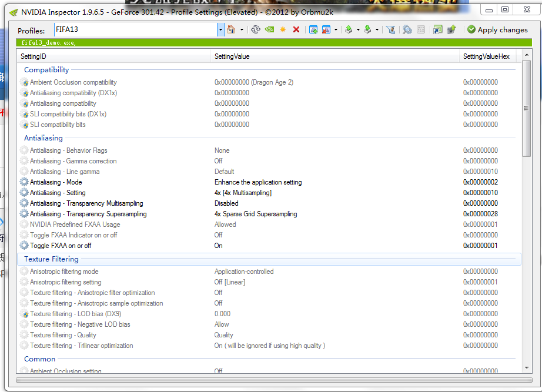Click the toolbar icon left of Apply changes
The width and height of the screenshot is (542, 392).
[451, 30]
